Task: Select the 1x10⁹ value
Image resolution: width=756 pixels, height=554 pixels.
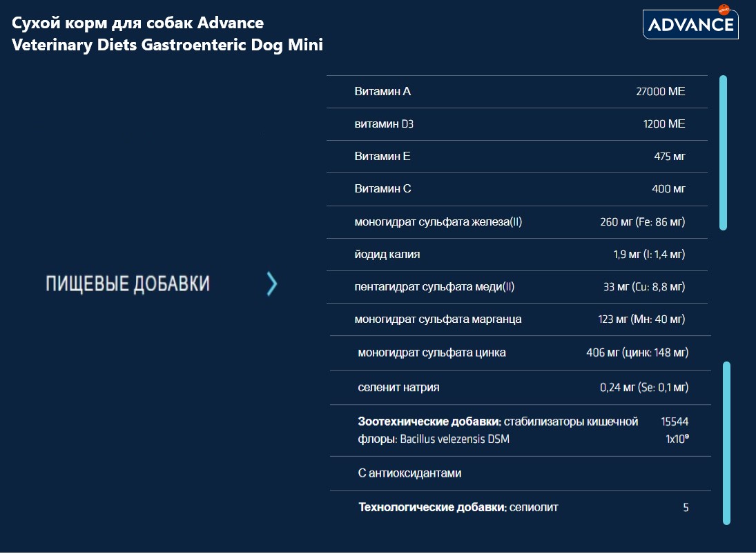Action: [677, 439]
